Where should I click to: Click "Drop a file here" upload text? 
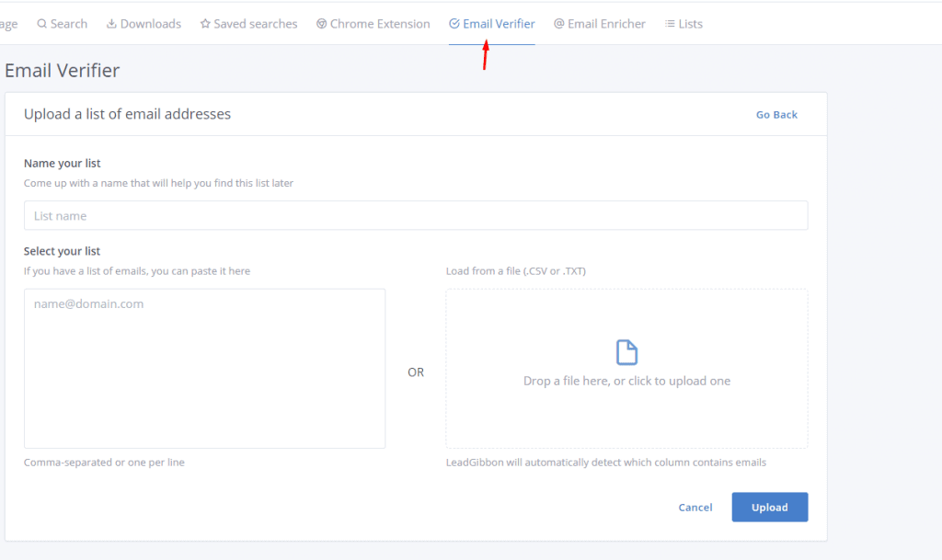[626, 381]
